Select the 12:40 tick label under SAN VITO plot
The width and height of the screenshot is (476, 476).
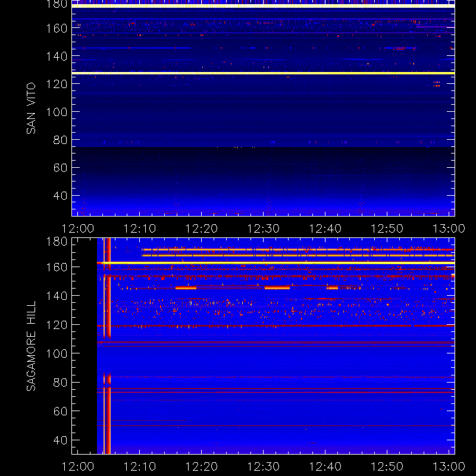point(325,228)
